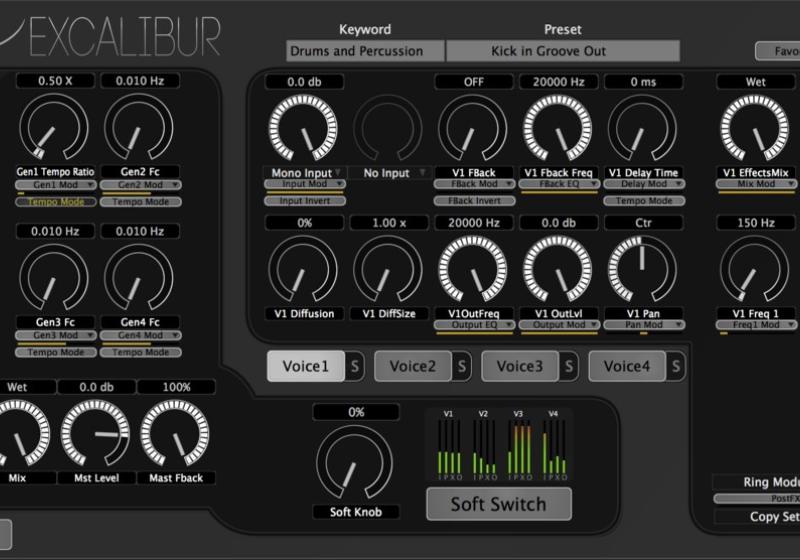Click the V1 Delay Time knob
Image resolution: width=800 pixels, height=560 pixels.
(x=642, y=128)
